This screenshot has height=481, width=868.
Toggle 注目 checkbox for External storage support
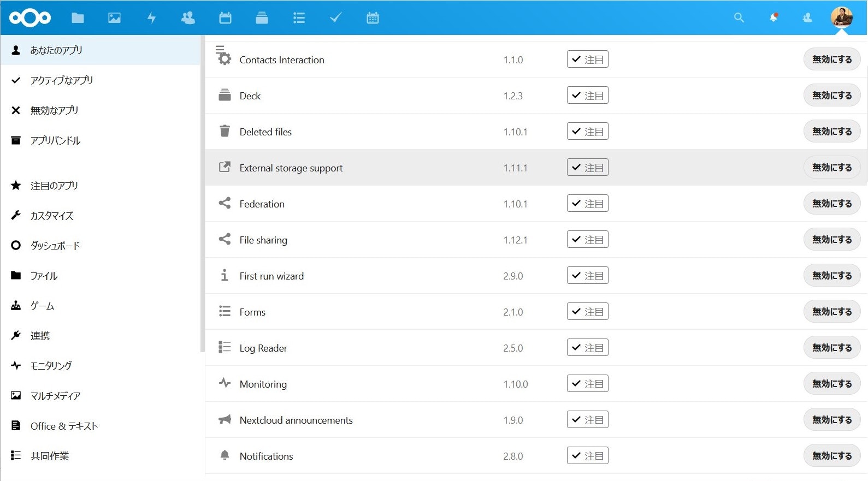pos(588,168)
